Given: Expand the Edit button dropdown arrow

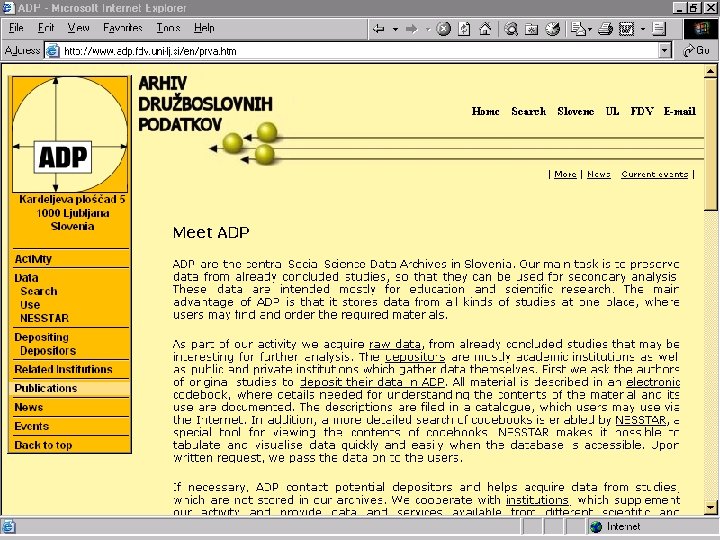Looking at the screenshot, I should pyautogui.click(x=643, y=29).
